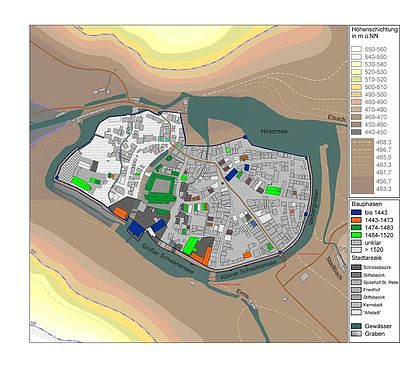Click the 'Höhenschichtung in m ü.NN' legend title
The image size is (400, 367).
point(374,33)
